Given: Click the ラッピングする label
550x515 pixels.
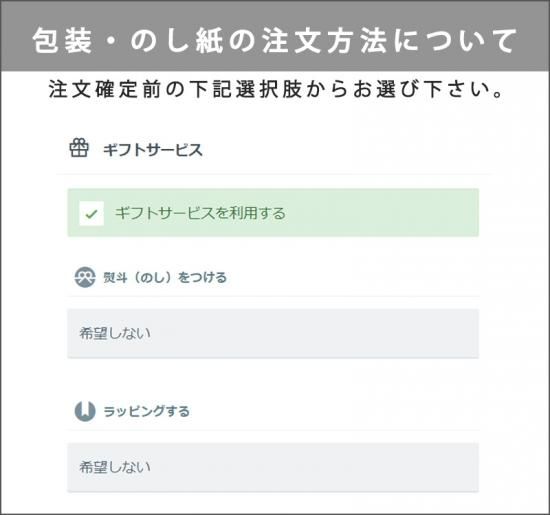Looking at the screenshot, I should coord(146,411).
